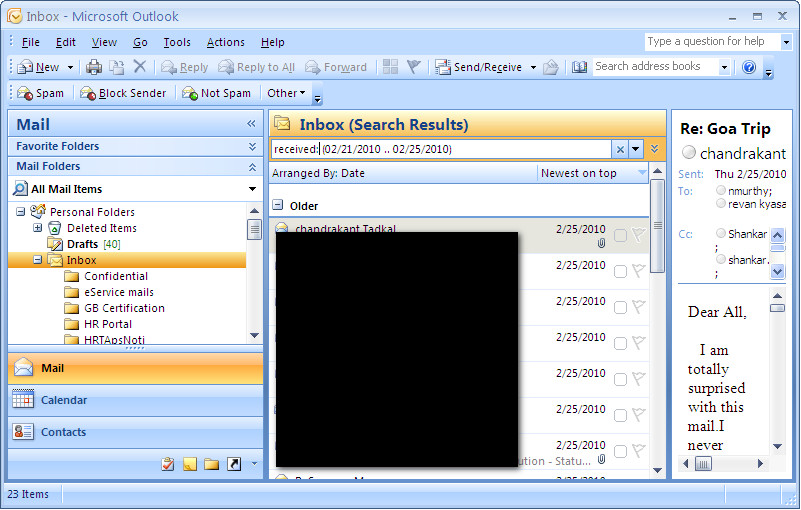Viewport: 801px width, 510px height.
Task: Collapse the Older group
Action: [277, 205]
